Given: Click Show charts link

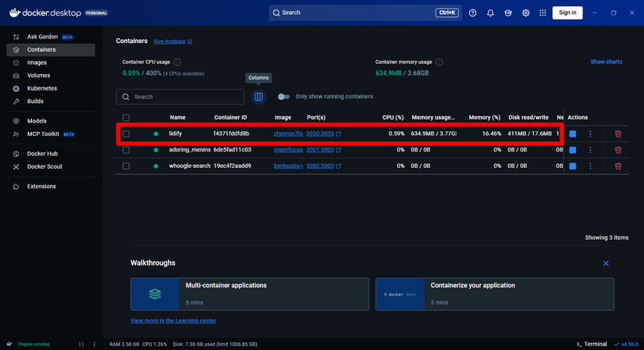Looking at the screenshot, I should [x=607, y=62].
